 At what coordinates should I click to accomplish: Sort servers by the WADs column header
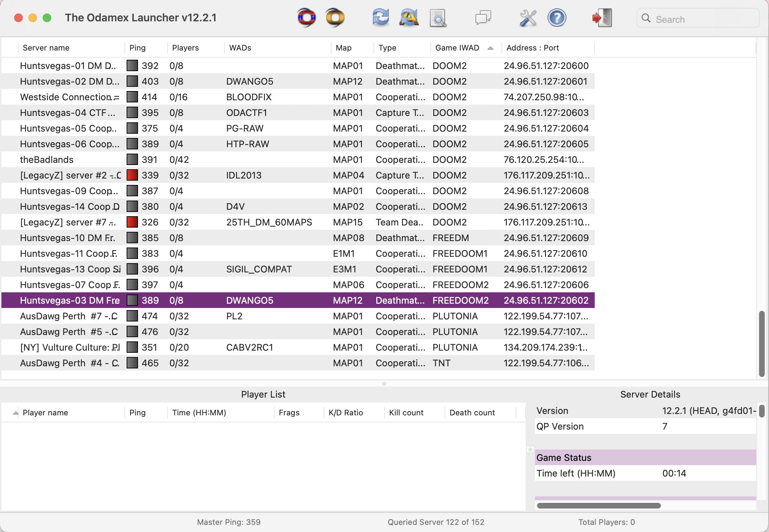pos(277,48)
